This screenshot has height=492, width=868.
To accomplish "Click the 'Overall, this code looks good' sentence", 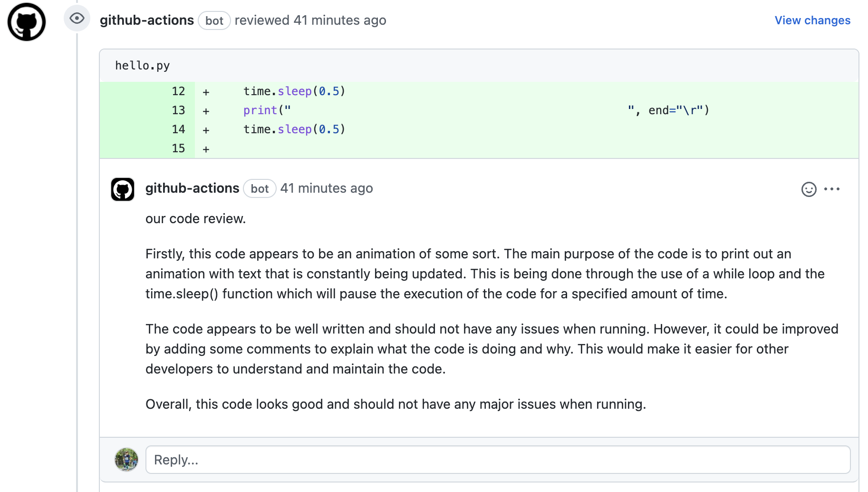I will point(395,404).
